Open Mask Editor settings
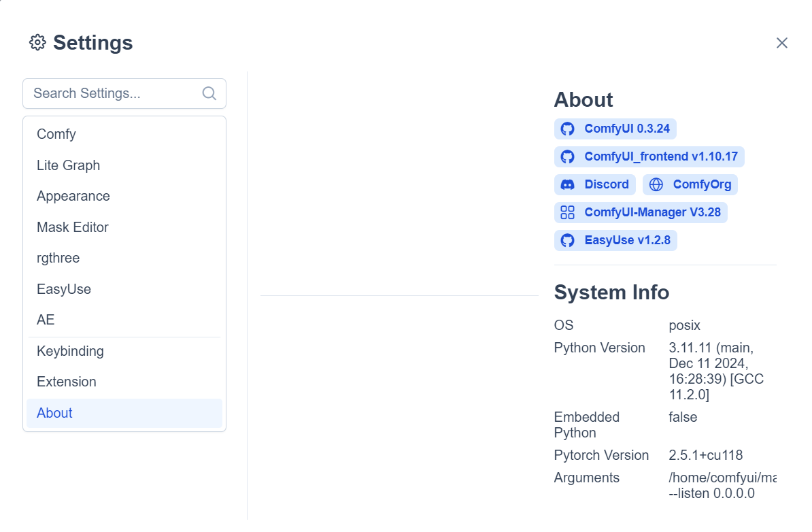The image size is (812, 532). point(73,227)
